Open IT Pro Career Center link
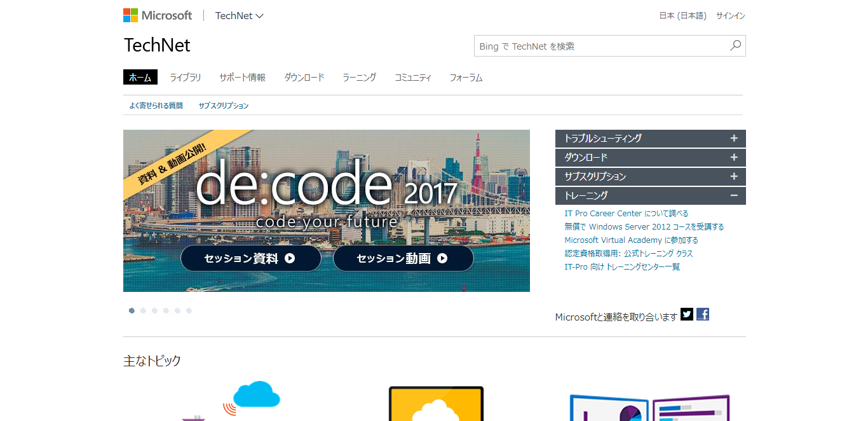 627,214
